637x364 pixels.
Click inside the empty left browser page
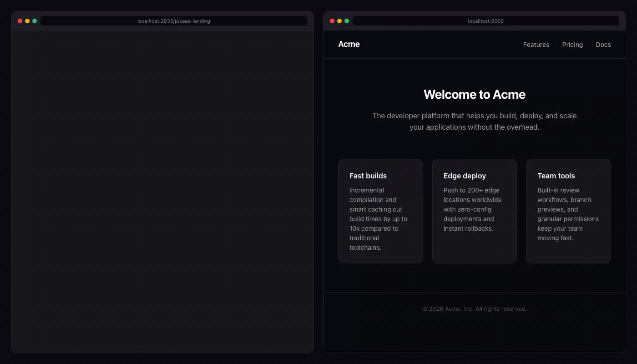pos(162,191)
